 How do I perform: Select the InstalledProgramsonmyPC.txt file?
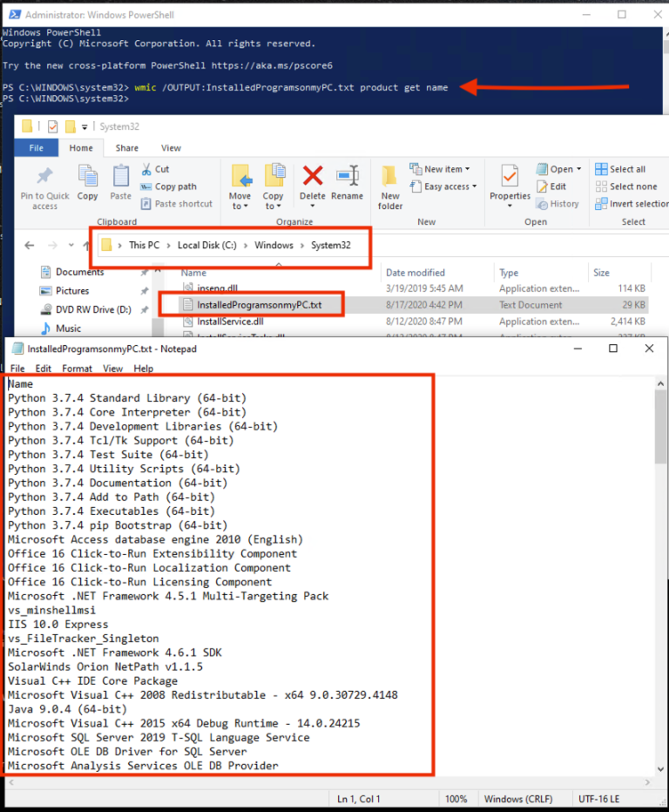click(260, 305)
